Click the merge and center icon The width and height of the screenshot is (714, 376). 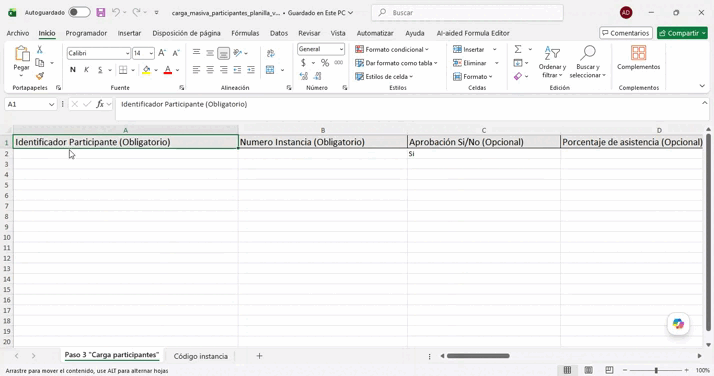pyautogui.click(x=270, y=70)
